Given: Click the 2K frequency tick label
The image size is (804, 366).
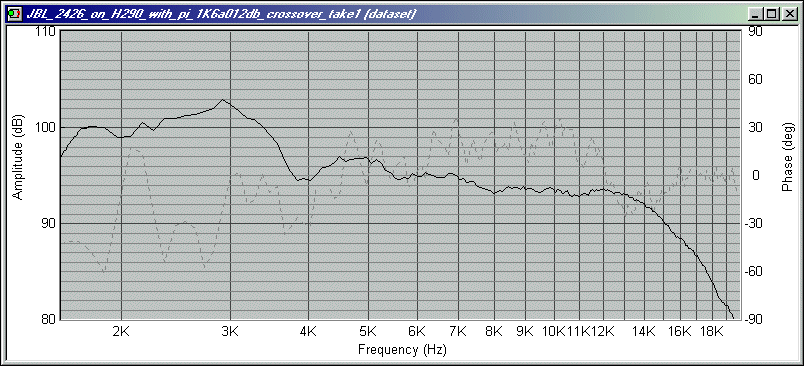Looking at the screenshot, I should point(121,331).
